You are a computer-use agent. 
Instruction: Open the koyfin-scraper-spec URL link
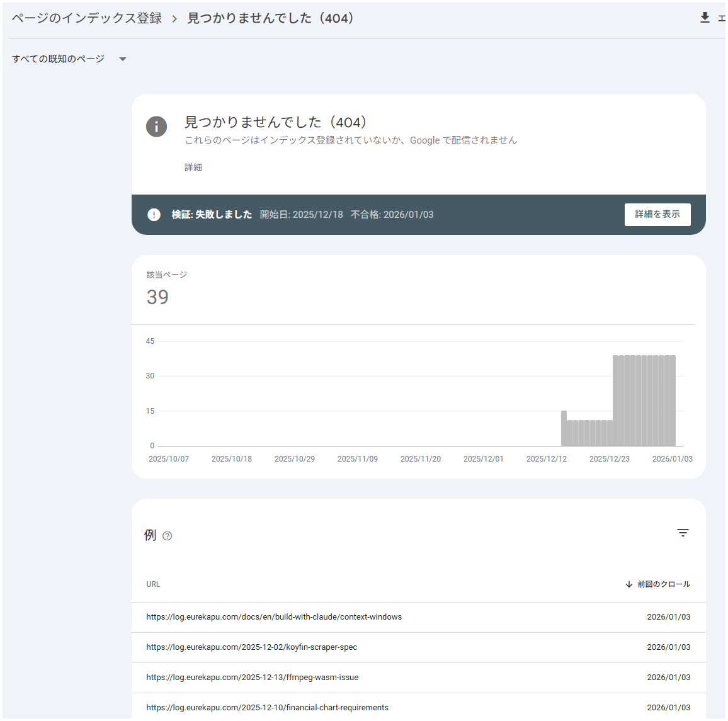[252, 647]
